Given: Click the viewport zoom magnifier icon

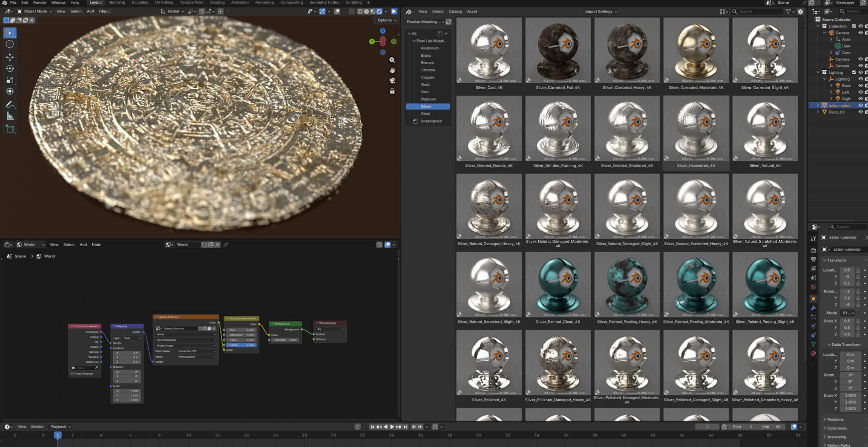Looking at the screenshot, I should [392, 60].
